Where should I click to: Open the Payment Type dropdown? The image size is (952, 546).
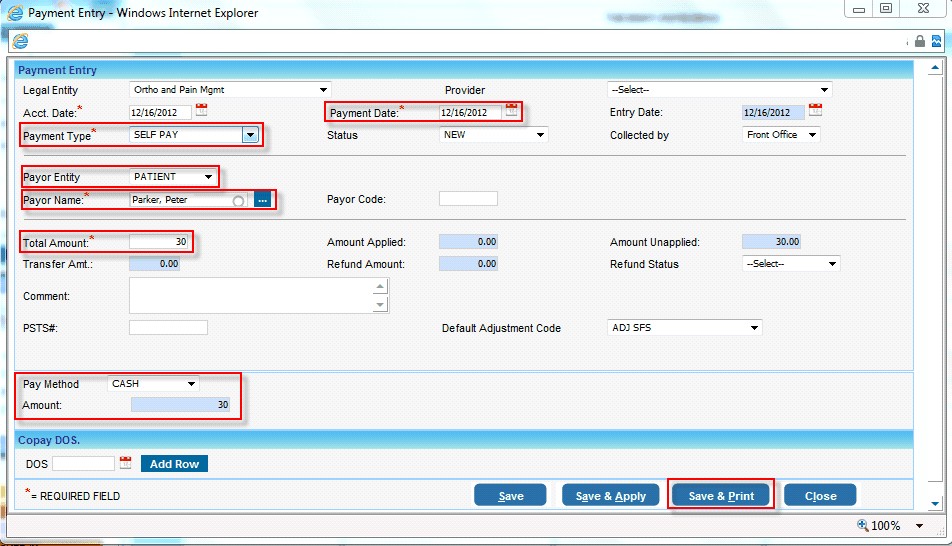(250, 135)
